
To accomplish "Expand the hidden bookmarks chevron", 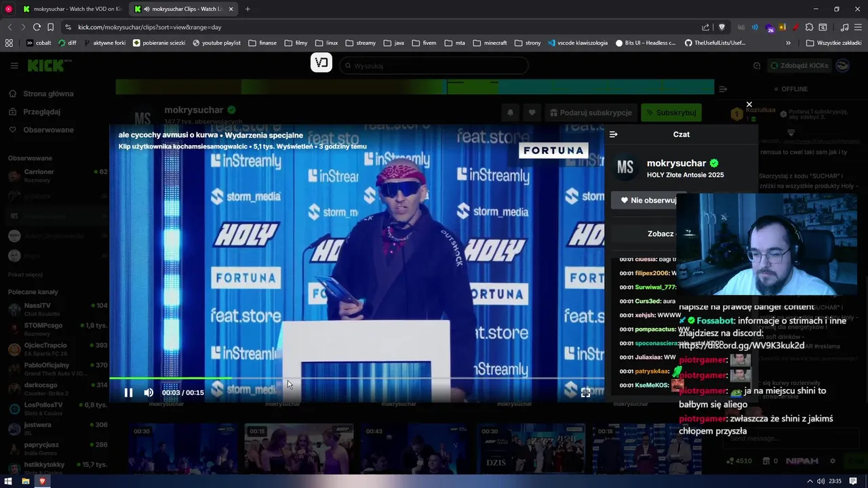I will pyautogui.click(x=788, y=43).
